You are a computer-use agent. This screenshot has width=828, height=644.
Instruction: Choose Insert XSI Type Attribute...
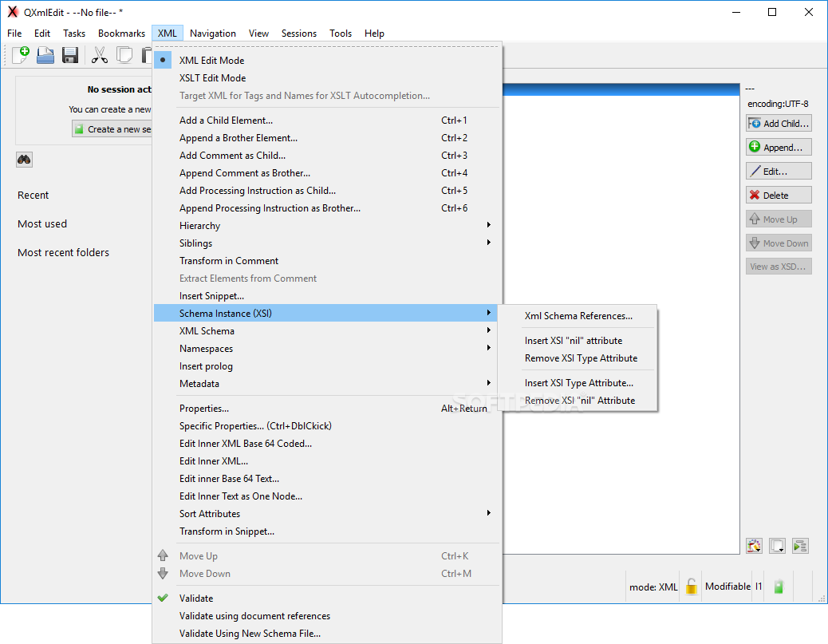tap(578, 383)
